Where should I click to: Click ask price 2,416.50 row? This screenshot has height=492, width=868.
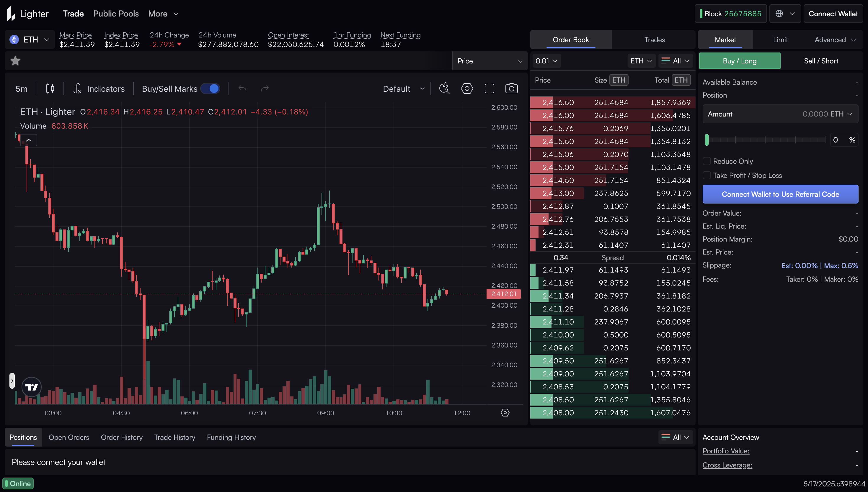click(x=612, y=102)
